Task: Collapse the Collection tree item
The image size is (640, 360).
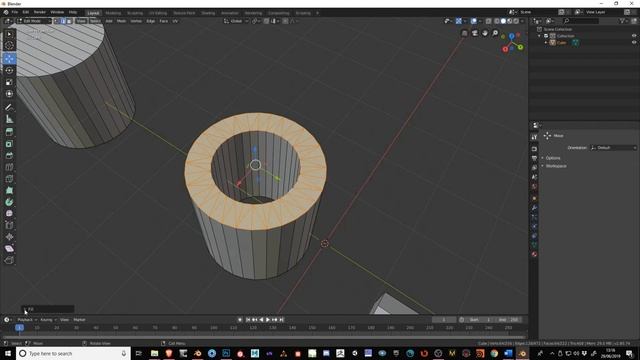Action: tap(540, 36)
